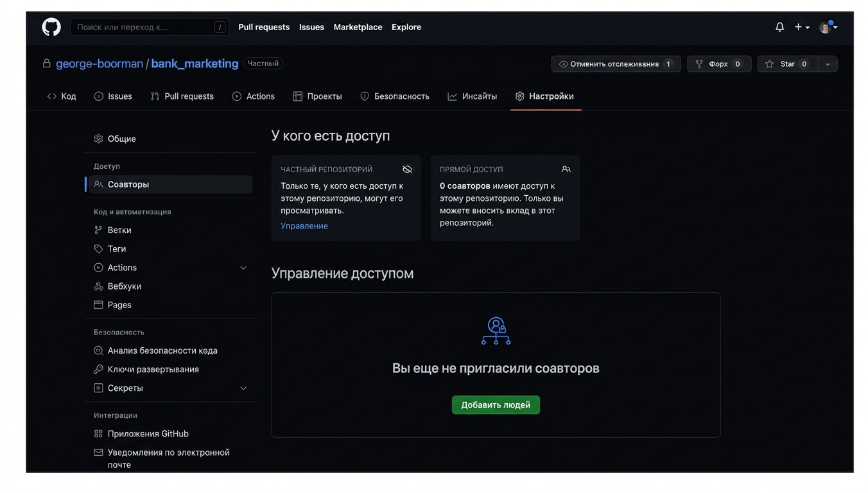Click the asterisk icon beside Секреты
This screenshot has width=868, height=493.
tap(98, 388)
